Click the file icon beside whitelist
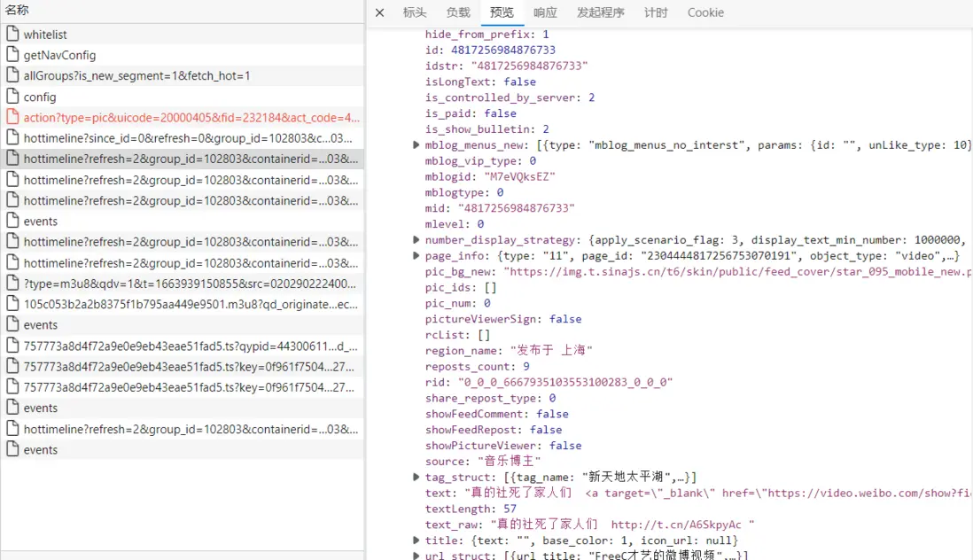 click(12, 34)
